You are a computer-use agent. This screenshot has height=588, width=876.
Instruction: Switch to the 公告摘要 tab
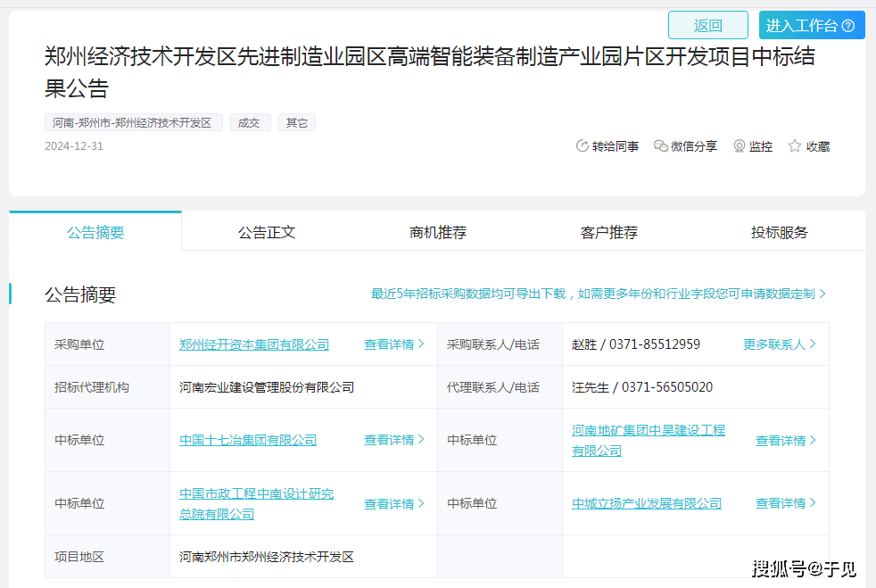[x=95, y=232]
